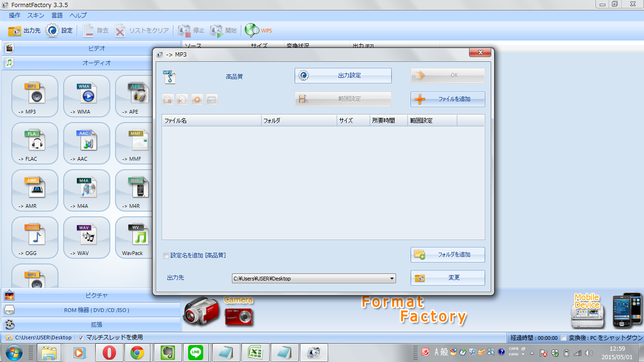Show hidden system tray icons arrow
Screen dimensions: 644x362
coord(532,353)
